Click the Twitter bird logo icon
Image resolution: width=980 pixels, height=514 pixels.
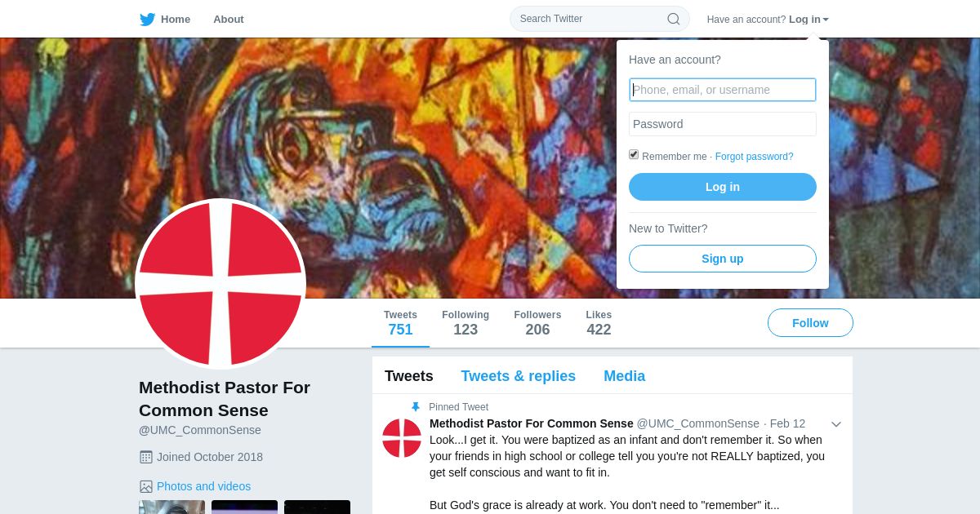(x=148, y=19)
